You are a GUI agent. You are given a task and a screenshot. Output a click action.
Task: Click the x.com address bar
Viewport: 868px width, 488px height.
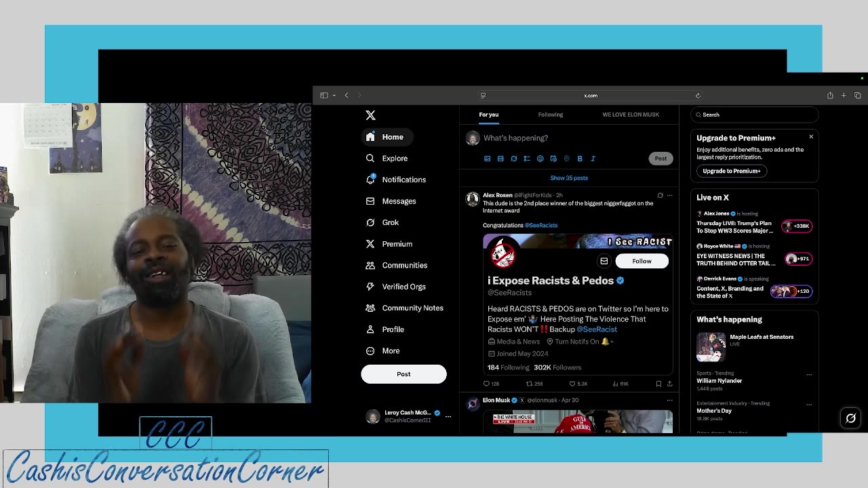[591, 96]
